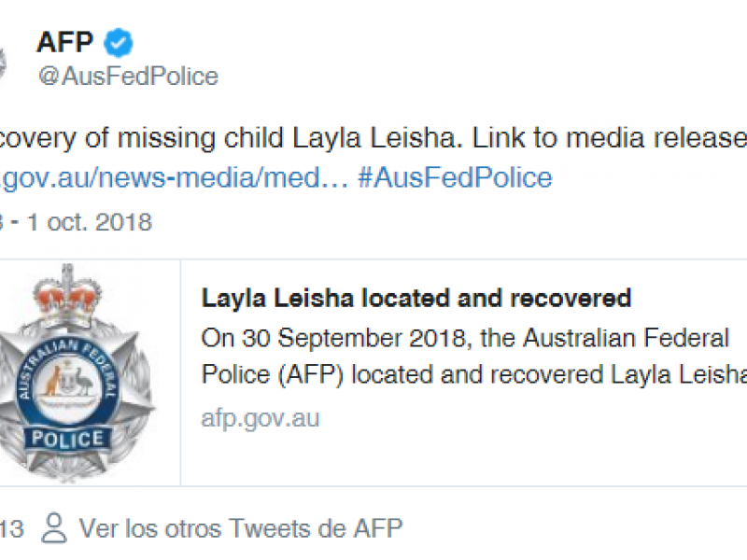Click the person icon before Ver los otros
The image size is (747, 560).
tap(54, 528)
